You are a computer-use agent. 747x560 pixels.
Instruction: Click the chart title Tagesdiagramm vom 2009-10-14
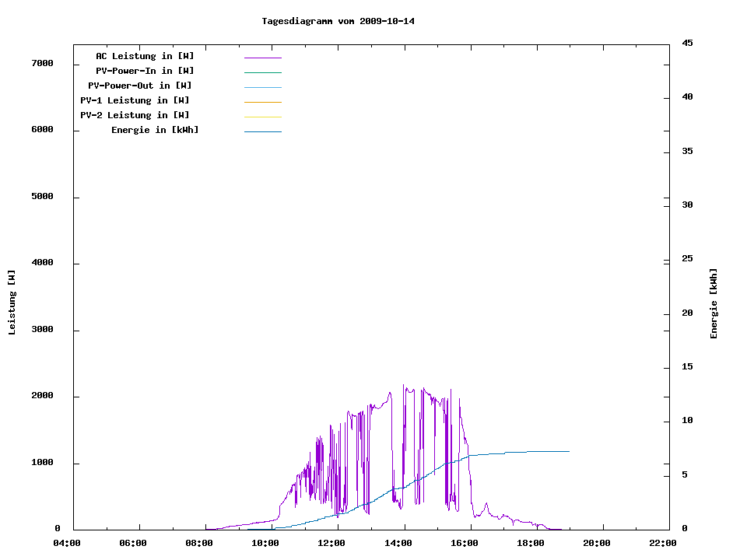point(338,21)
